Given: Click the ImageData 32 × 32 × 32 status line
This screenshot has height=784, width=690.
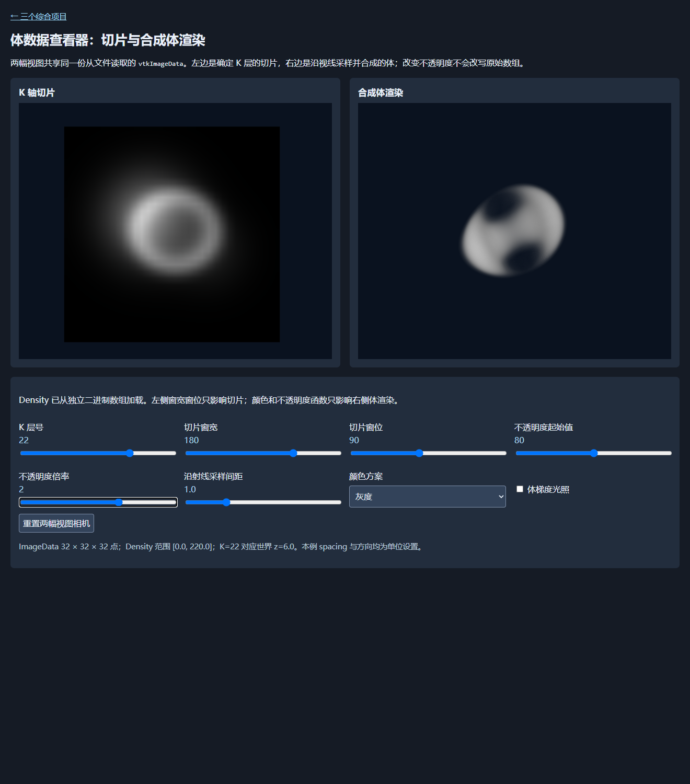Looking at the screenshot, I should (x=222, y=547).
